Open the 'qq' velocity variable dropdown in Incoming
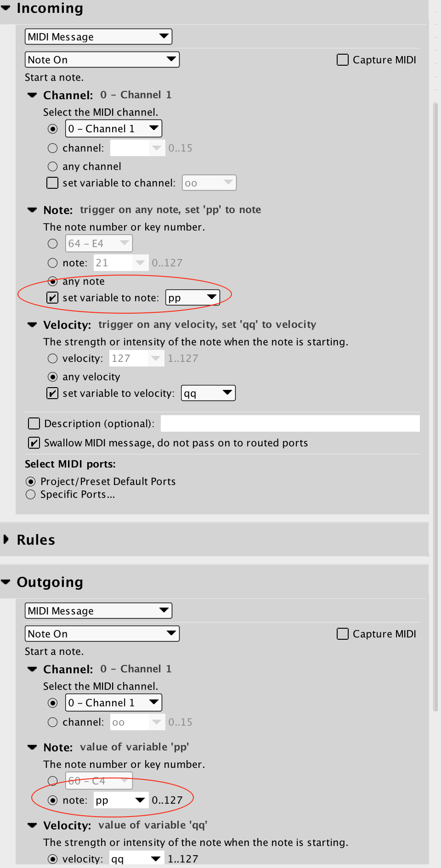Image resolution: width=441 pixels, height=868 pixels. (209, 393)
